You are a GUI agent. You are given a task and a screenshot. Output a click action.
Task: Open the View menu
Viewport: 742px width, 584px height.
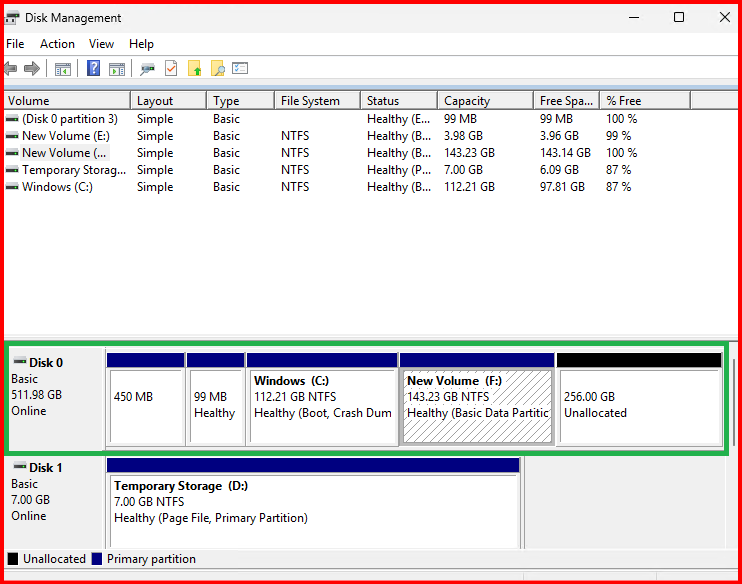[x=101, y=44]
